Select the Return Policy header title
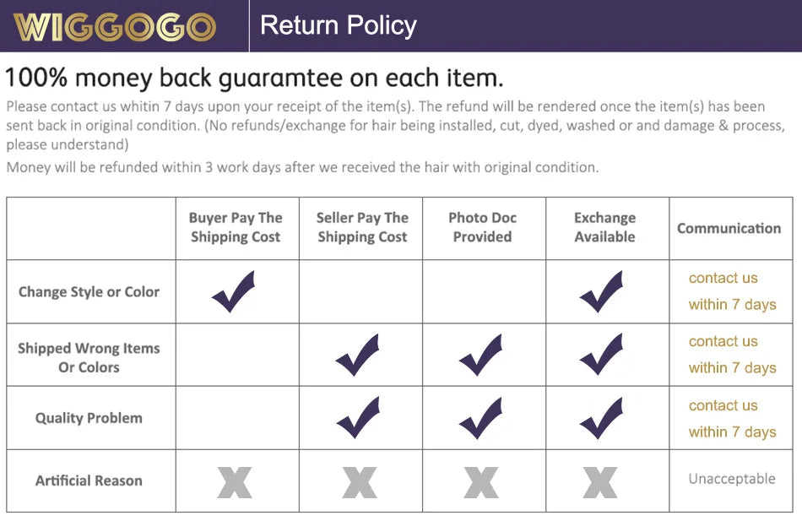This screenshot has height=532, width=802. [339, 25]
